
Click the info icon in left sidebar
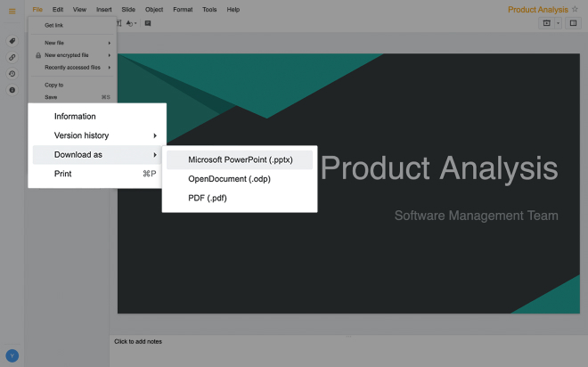click(x=12, y=90)
